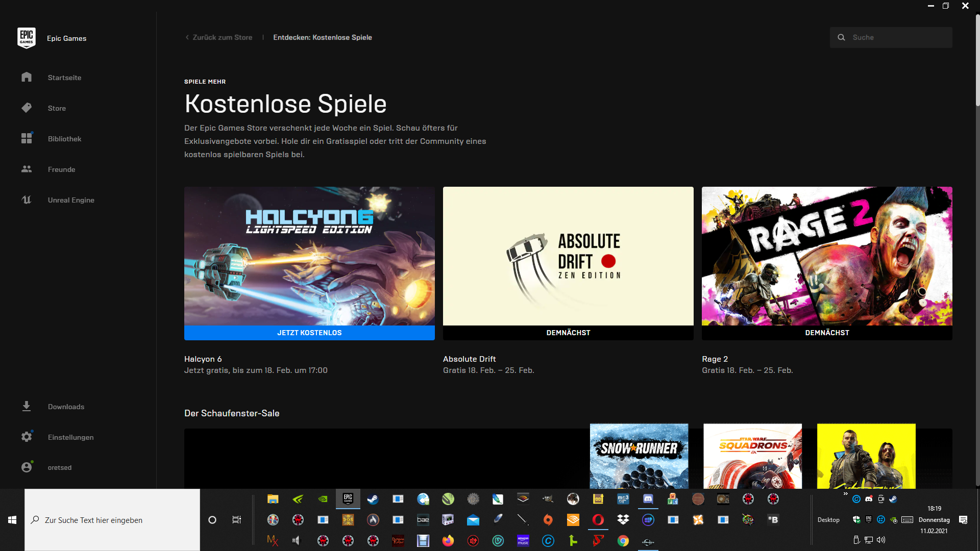This screenshot has height=551, width=980.
Task: Open the Unreal Engine icon in sidebar
Action: point(27,199)
